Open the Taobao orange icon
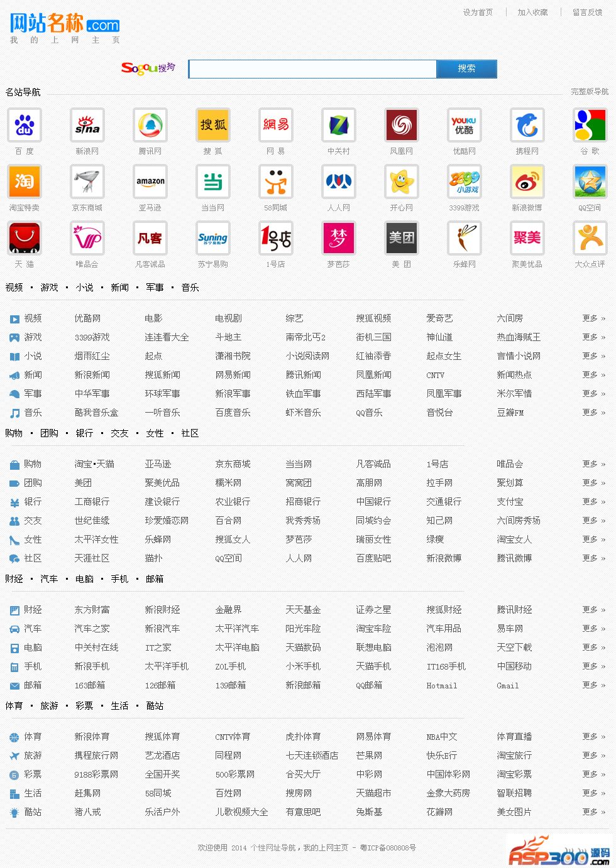This screenshot has width=616, height=868. pos(25,182)
